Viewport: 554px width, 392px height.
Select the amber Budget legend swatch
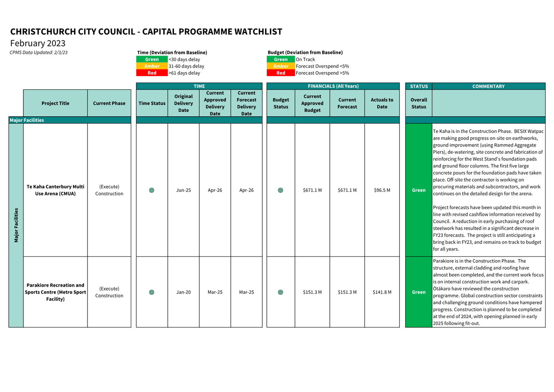pyautogui.click(x=281, y=66)
